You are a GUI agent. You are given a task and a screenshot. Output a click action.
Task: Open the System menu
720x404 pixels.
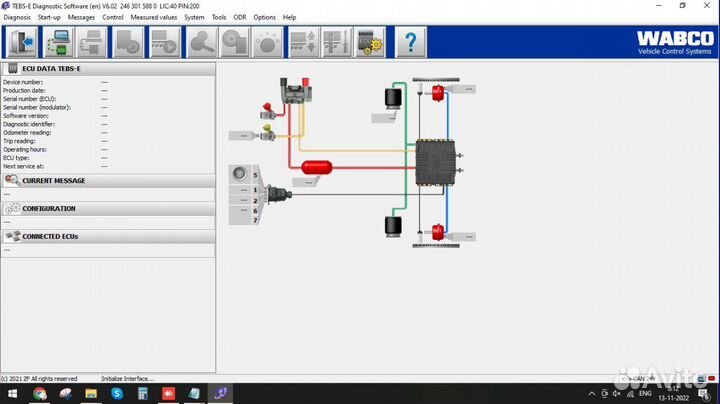(194, 17)
